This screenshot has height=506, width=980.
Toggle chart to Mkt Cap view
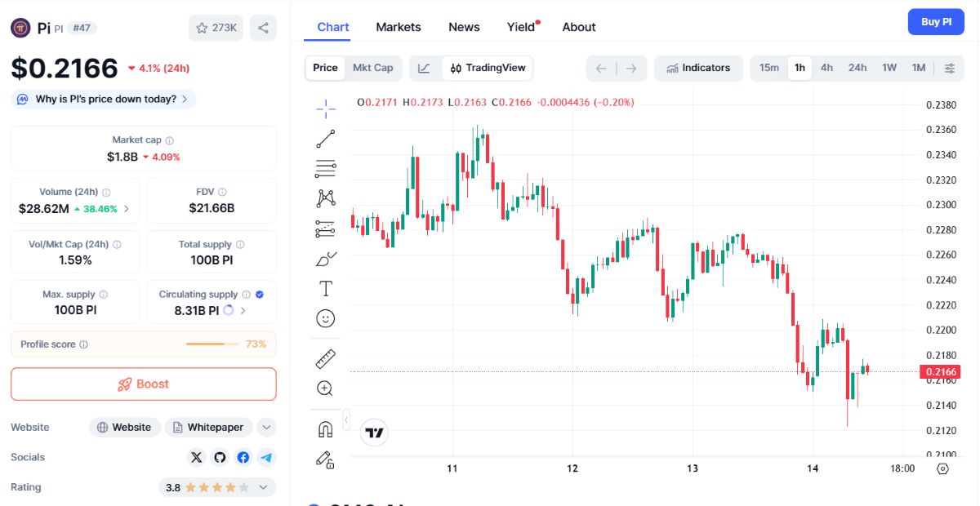[x=372, y=68]
